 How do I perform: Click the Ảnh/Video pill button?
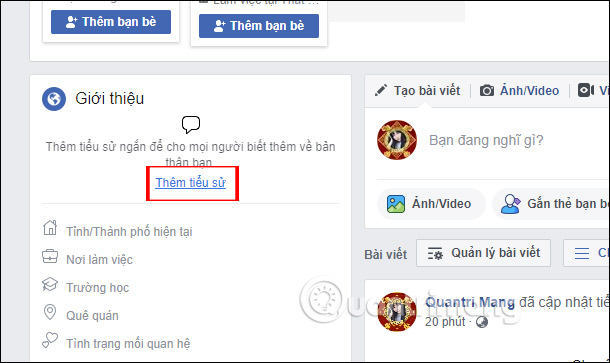431,204
